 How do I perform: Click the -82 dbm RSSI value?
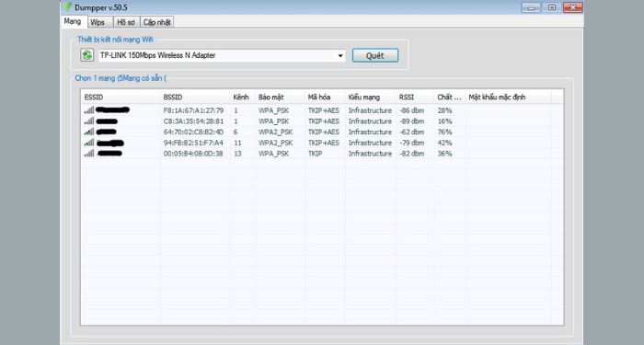(411, 154)
